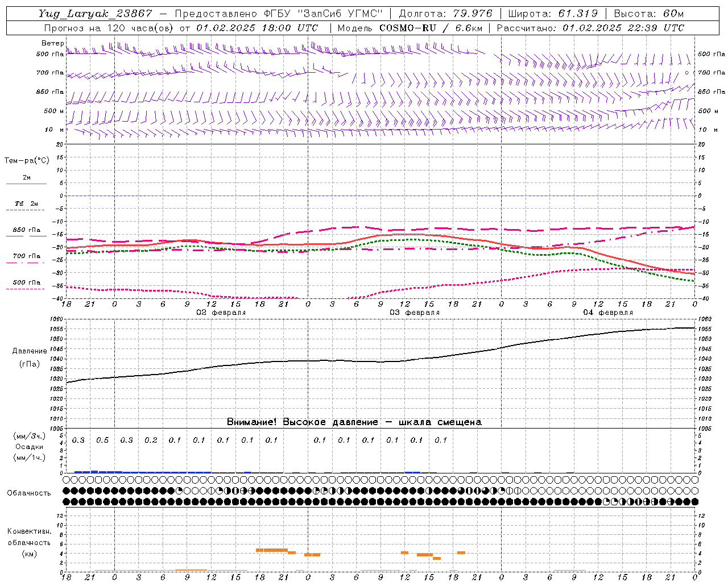
Task: Click the Давление panel label
Action: pyautogui.click(x=30, y=351)
